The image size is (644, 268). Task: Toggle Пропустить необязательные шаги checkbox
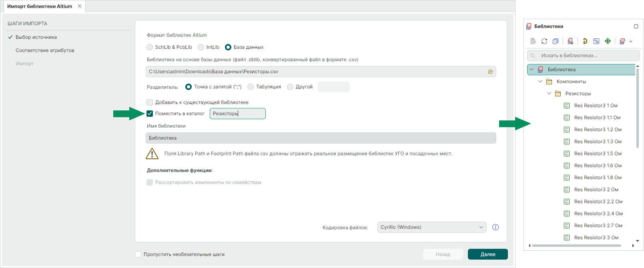(138, 254)
